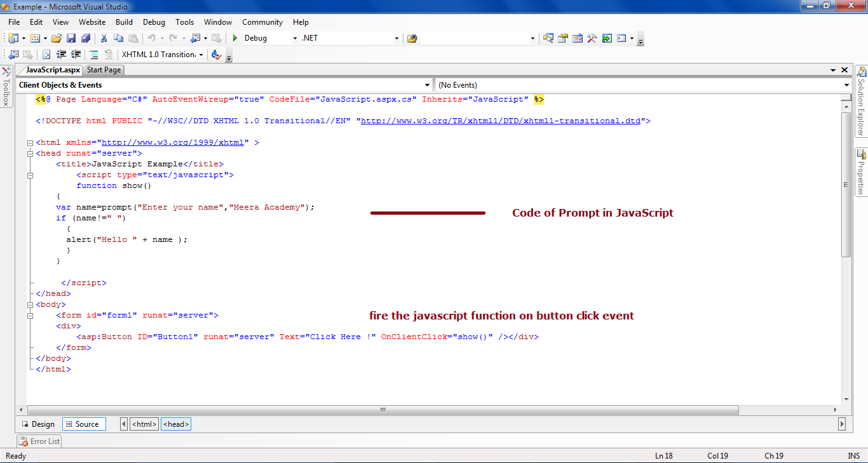Select the Copy icon
The width and height of the screenshot is (868, 463).
click(118, 38)
